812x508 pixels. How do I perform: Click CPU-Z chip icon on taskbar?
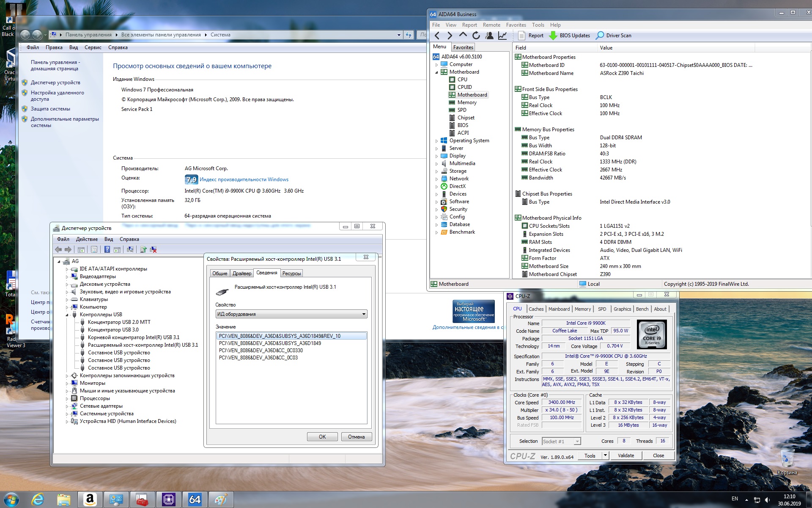point(168,500)
